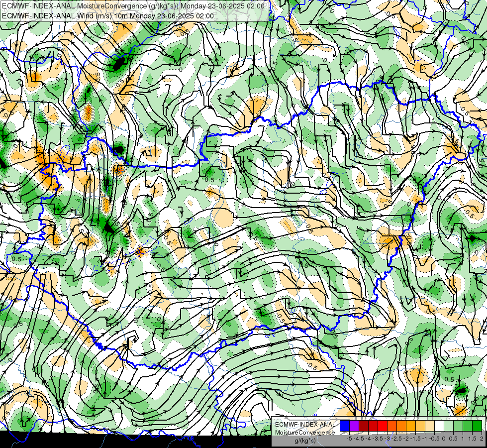The width and height of the screenshot is (487, 448).
Task: Choose the bright red legend swatch (-3.5 to -3)
Action: (x=383, y=426)
